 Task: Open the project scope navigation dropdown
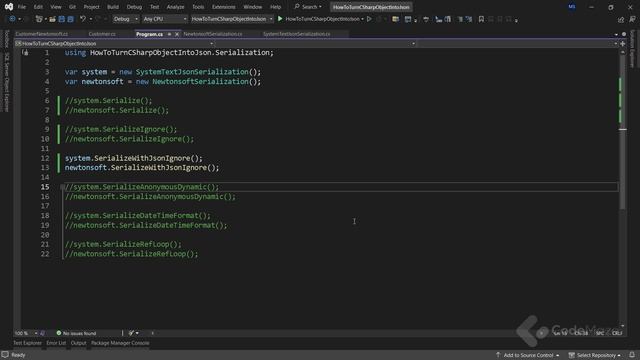114,43
